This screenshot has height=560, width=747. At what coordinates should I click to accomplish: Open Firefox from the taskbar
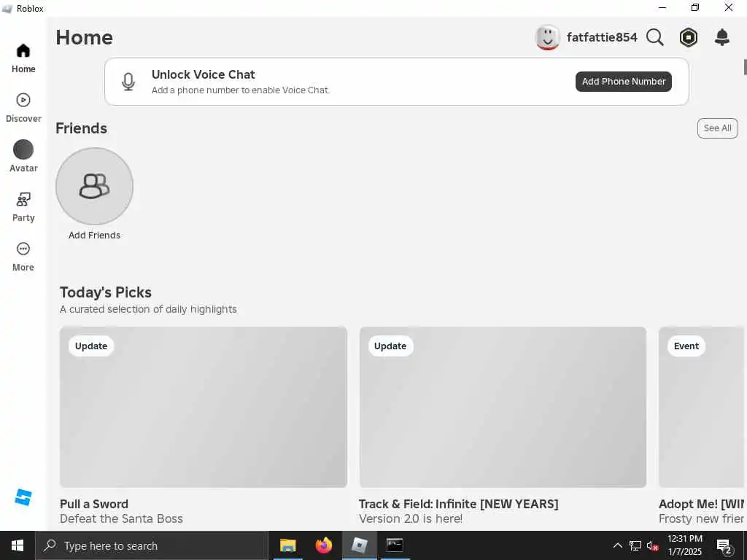[x=323, y=545]
